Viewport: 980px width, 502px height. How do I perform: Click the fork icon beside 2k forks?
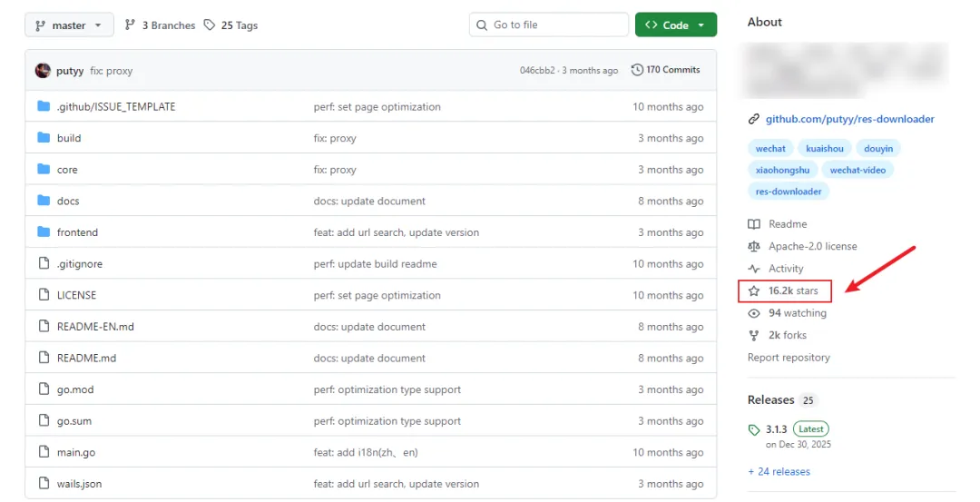point(754,336)
